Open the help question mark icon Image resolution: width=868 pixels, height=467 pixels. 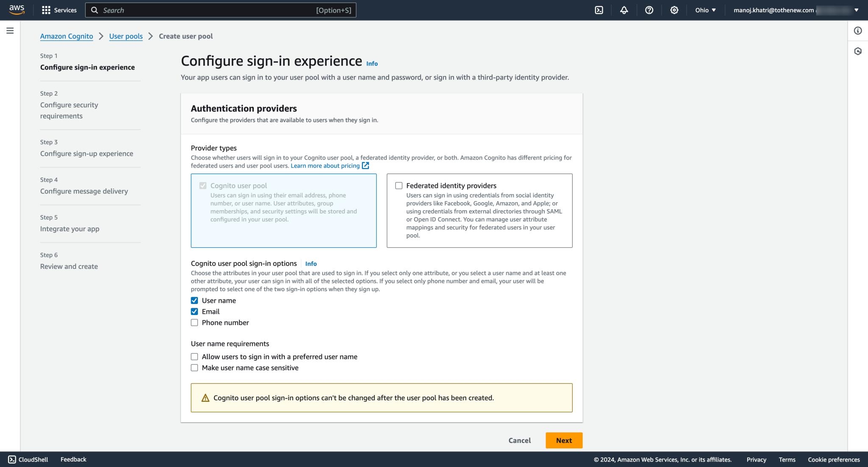[649, 10]
